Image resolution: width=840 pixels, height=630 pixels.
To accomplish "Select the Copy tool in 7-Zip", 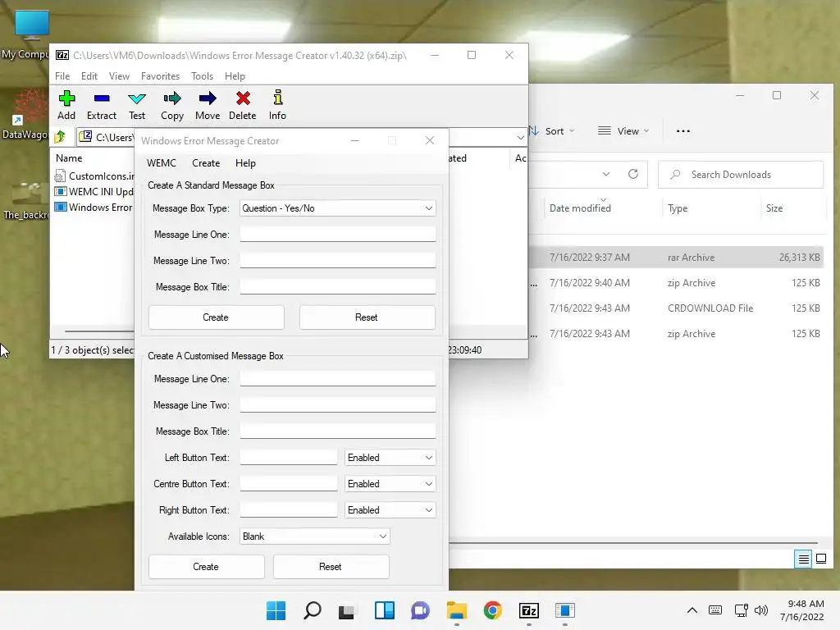I will [172, 105].
